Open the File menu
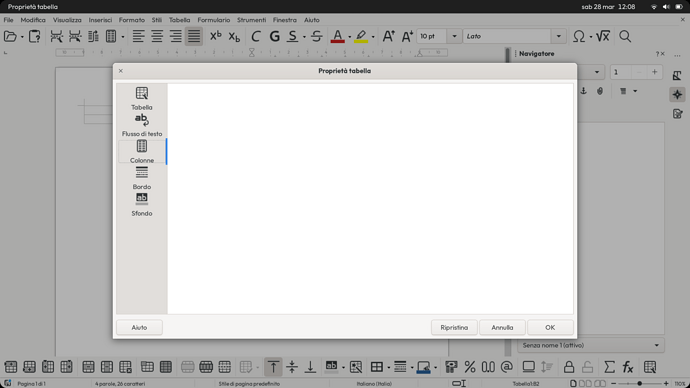Viewport: 690px width, 388px height. (x=8, y=20)
